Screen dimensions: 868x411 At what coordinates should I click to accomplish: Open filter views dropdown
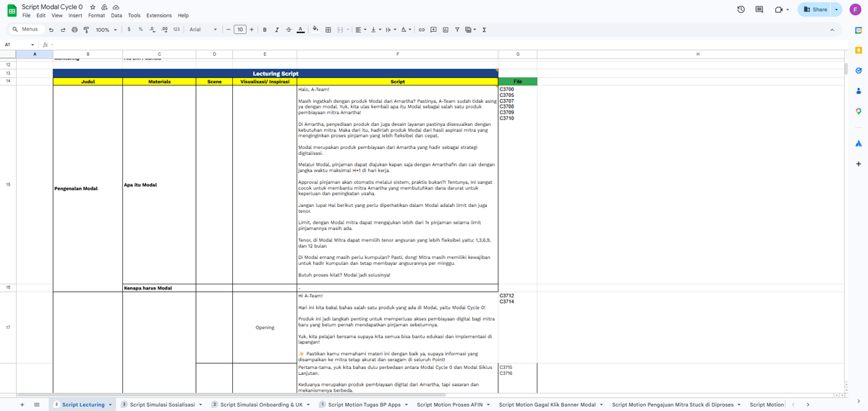[471, 30]
